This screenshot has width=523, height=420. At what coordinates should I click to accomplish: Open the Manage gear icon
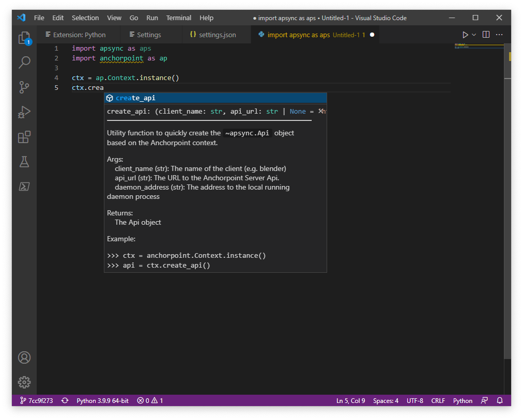24,382
